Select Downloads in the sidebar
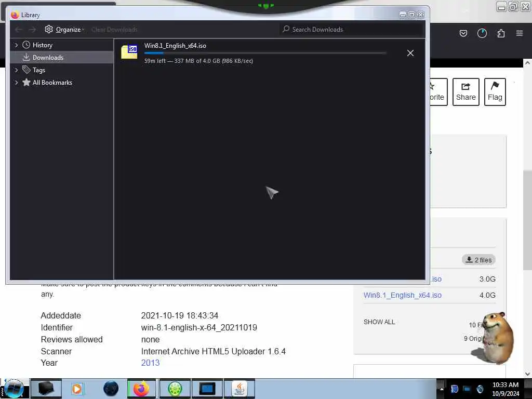532x399 pixels. click(62, 57)
